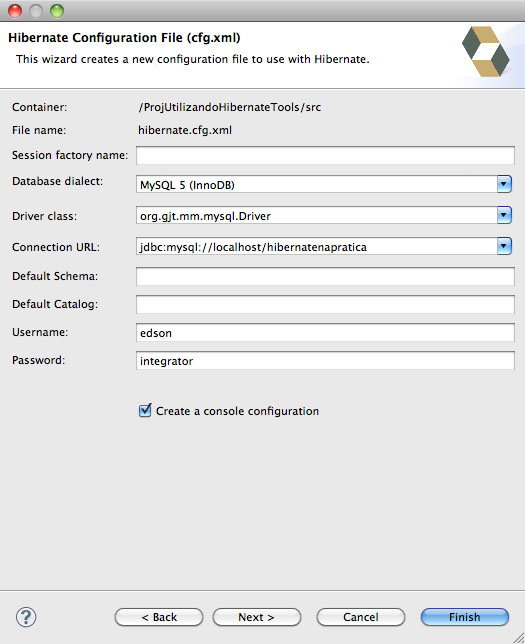Click the Connection URL text jdbc:mysql://localhost
The image size is (525, 644).
coord(201,247)
